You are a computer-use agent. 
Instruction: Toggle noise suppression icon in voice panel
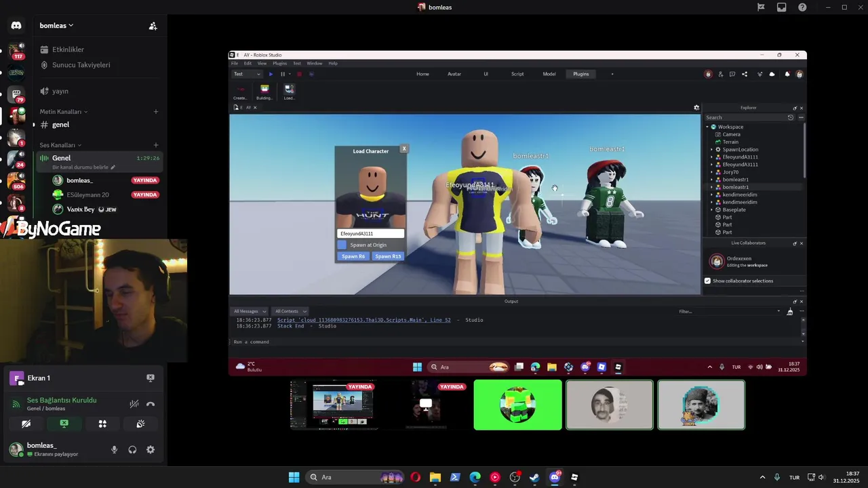click(134, 404)
